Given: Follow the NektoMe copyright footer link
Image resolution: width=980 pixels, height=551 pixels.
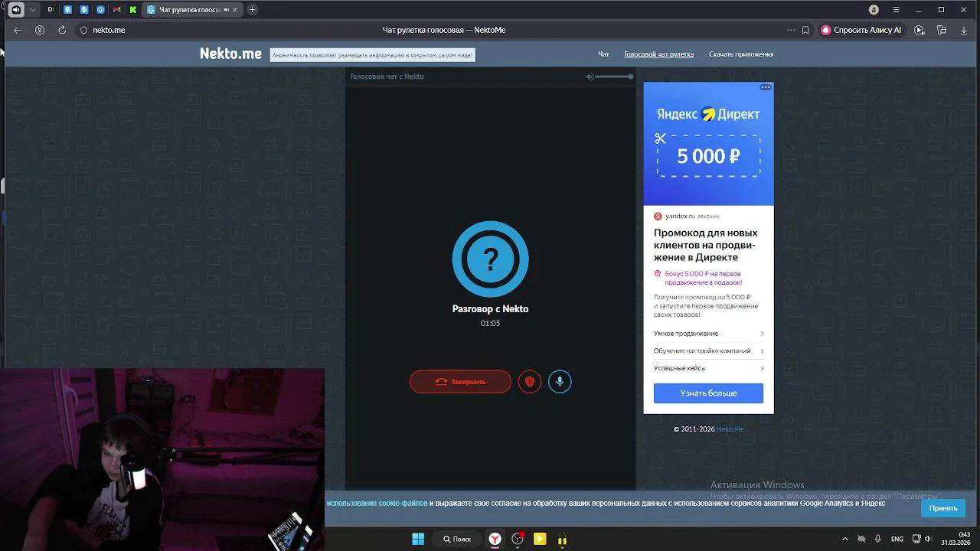Looking at the screenshot, I should (x=730, y=429).
